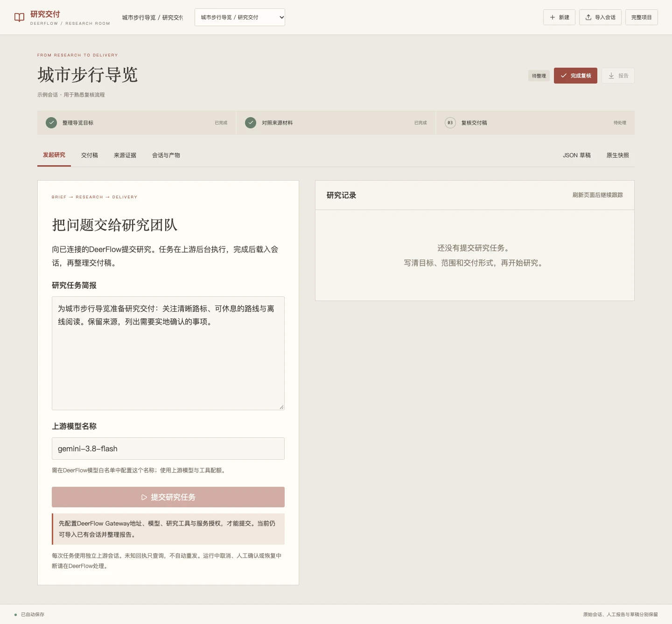This screenshot has height=624, width=672.
Task: Click the green autosave status dot
Action: coord(15,615)
